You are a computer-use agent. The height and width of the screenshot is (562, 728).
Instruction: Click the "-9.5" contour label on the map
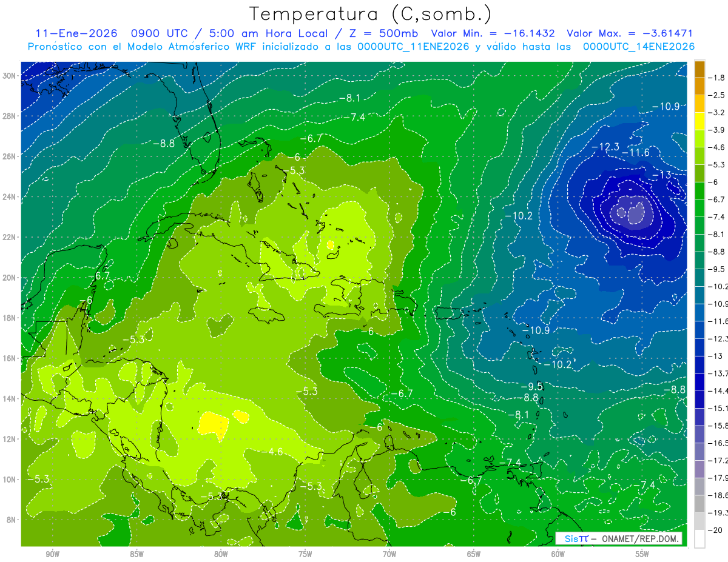click(x=532, y=386)
